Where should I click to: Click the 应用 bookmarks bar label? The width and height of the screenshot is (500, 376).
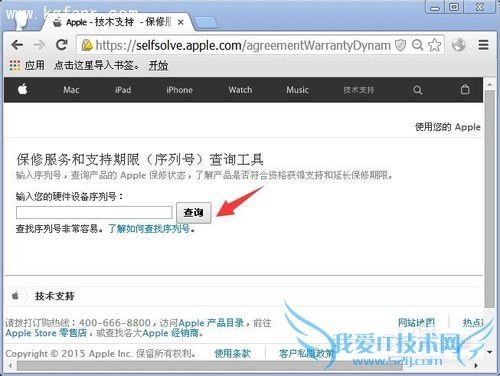tap(34, 65)
